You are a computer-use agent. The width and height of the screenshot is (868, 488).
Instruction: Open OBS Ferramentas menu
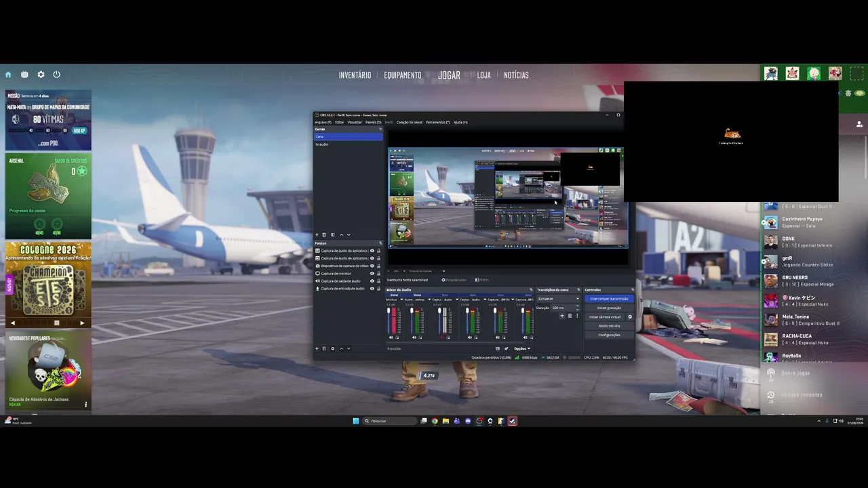(x=437, y=122)
